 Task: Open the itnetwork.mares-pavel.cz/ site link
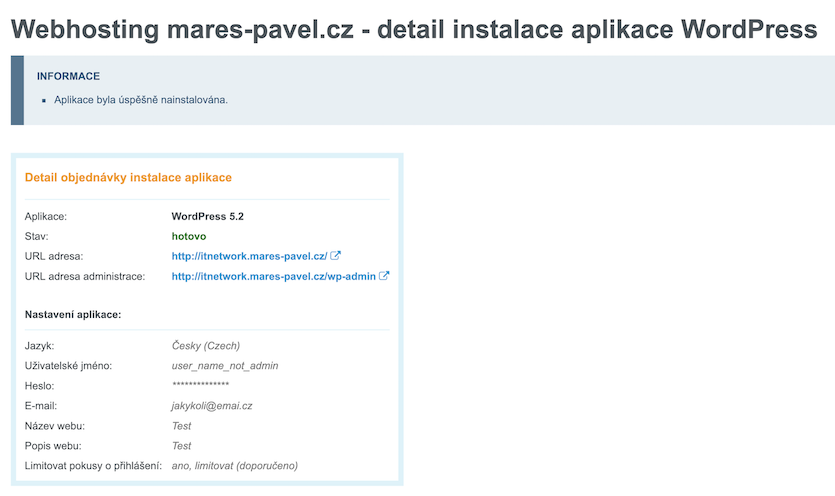[x=249, y=256]
